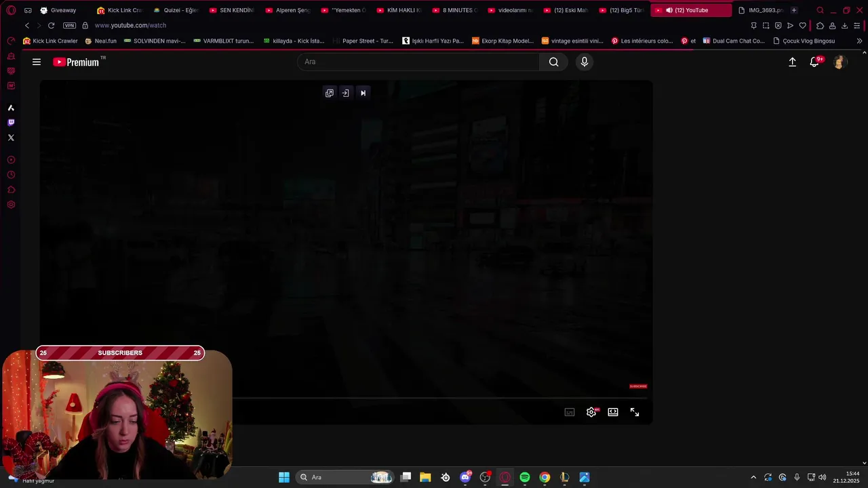
Task: Show hidden system tray icons
Action: pyautogui.click(x=753, y=477)
